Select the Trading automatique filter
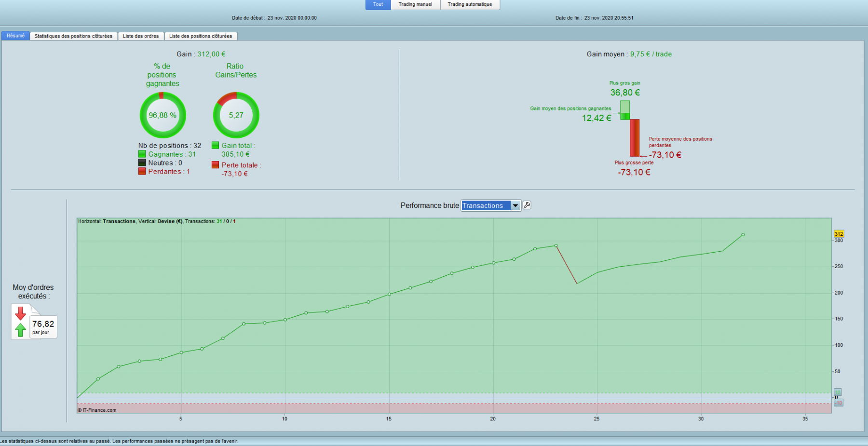 (x=470, y=4)
